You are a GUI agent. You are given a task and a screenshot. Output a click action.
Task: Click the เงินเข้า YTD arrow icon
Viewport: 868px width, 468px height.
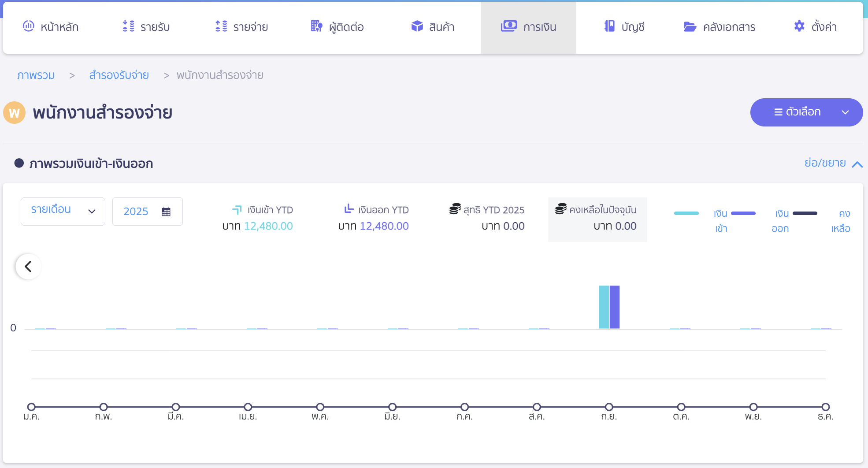[237, 210]
